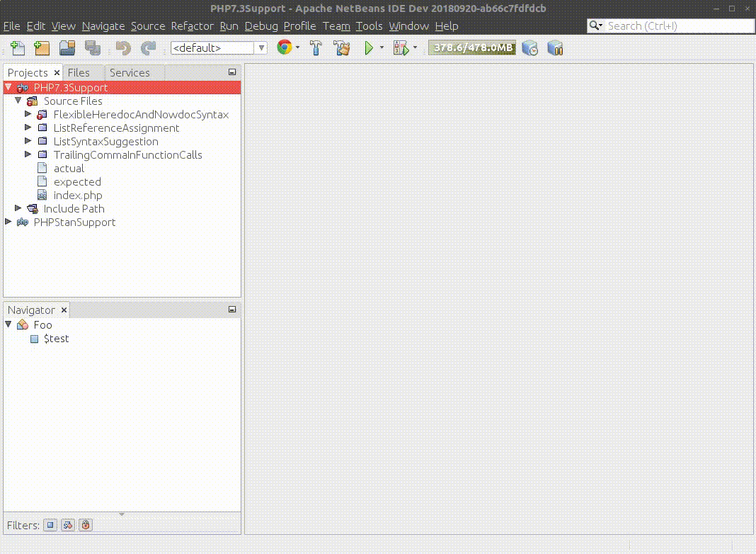Collapse the Foo class node in Navigator
The image size is (756, 554).
[x=8, y=324]
